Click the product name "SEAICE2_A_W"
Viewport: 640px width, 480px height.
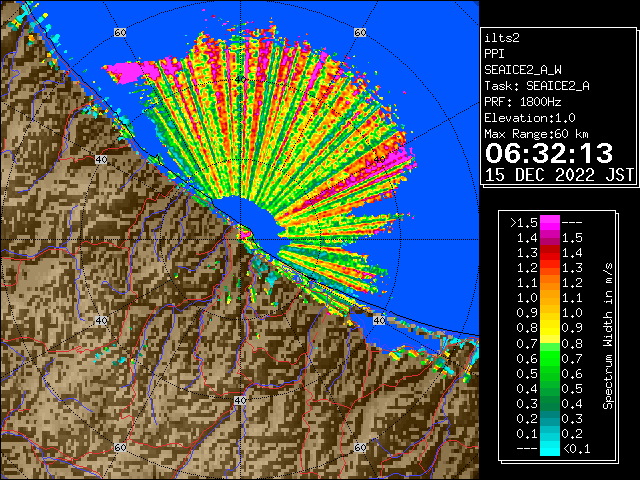[x=522, y=70]
